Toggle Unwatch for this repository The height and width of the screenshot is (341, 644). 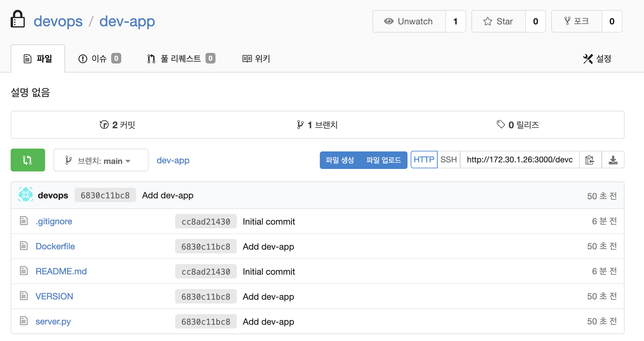(x=409, y=21)
